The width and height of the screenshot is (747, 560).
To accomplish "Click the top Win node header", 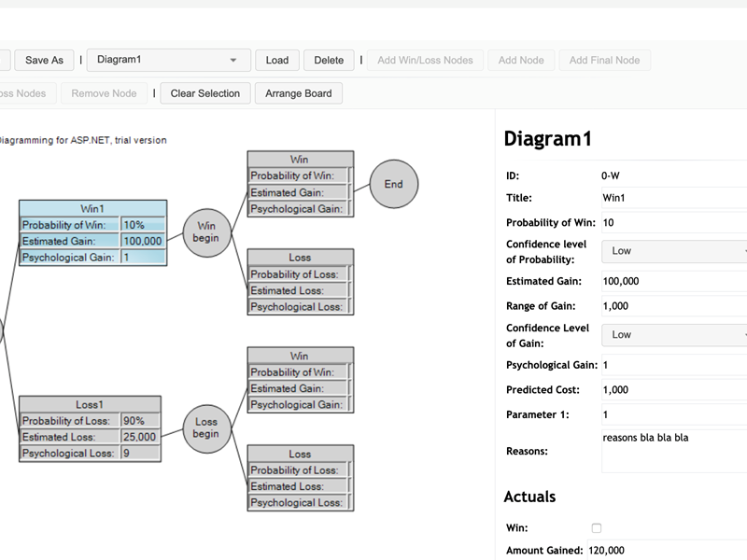I will (x=300, y=160).
